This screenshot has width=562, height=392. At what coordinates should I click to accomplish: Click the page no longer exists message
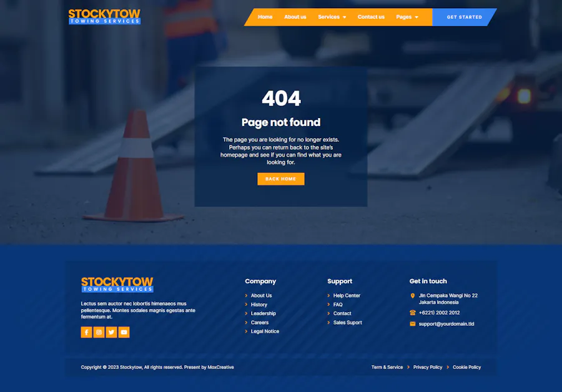pyautogui.click(x=281, y=151)
